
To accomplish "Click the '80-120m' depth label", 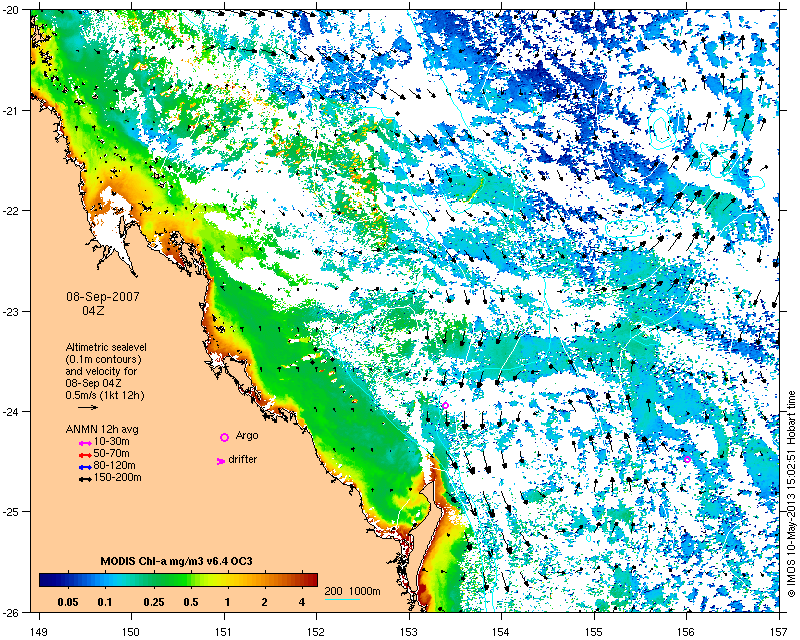I will click(x=114, y=466).
